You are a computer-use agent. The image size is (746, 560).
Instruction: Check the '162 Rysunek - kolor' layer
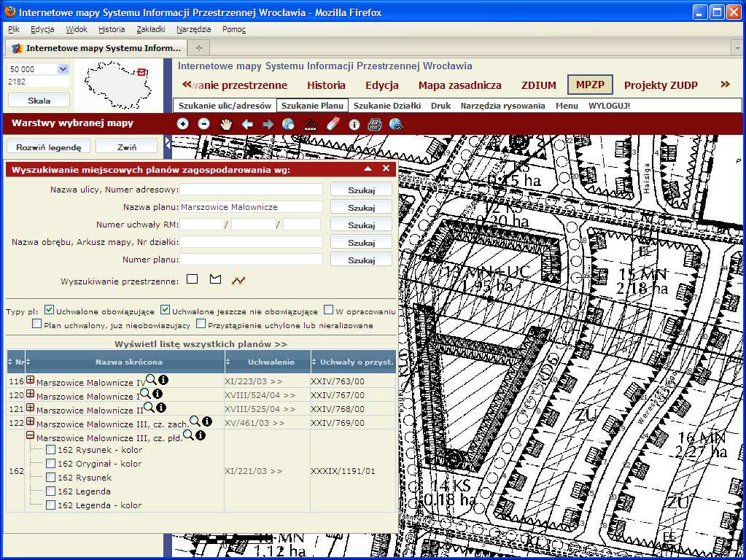pyautogui.click(x=51, y=450)
